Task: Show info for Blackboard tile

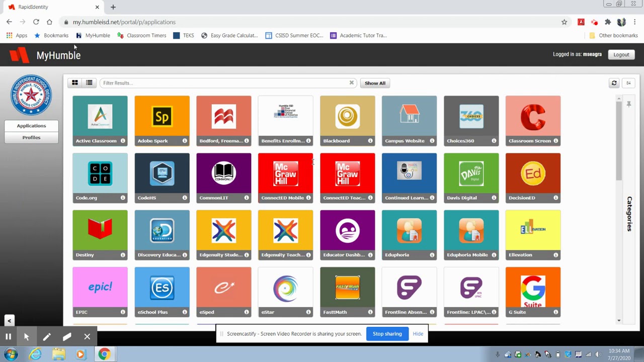Action: pyautogui.click(x=370, y=141)
